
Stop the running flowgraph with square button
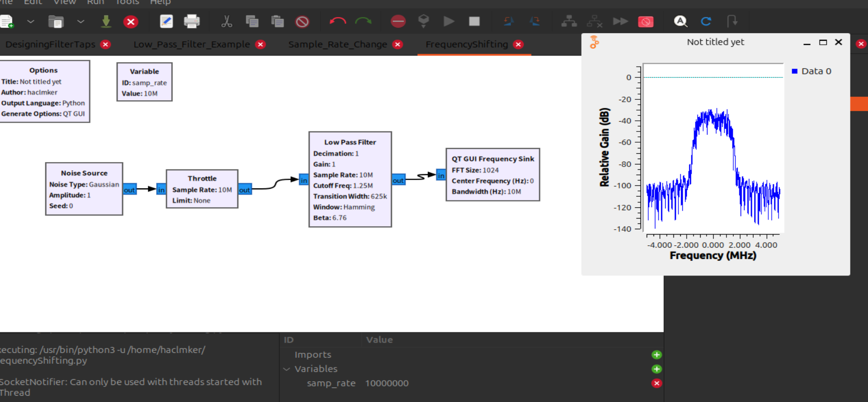(x=474, y=21)
